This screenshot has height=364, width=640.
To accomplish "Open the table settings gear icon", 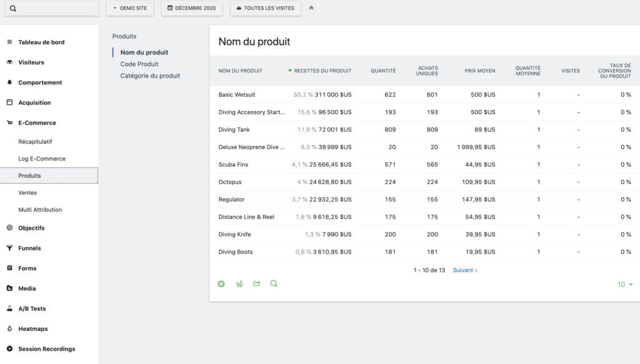I will [221, 283].
